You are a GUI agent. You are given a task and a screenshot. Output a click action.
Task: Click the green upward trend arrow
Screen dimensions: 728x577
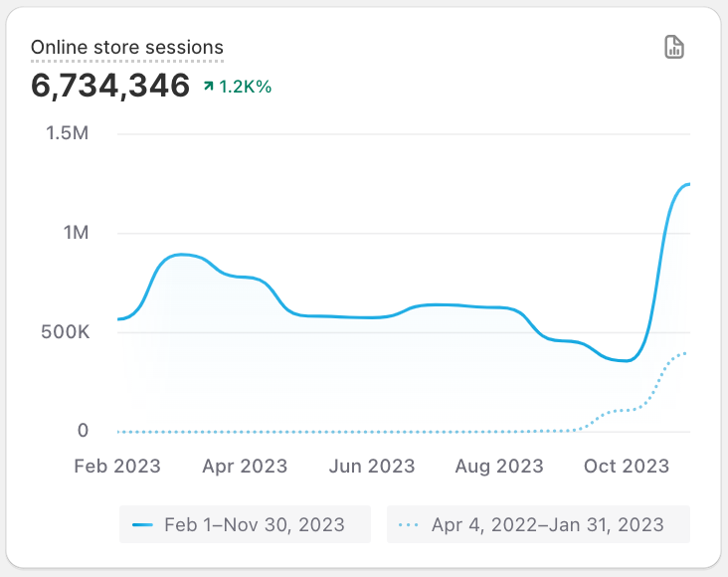[x=209, y=87]
